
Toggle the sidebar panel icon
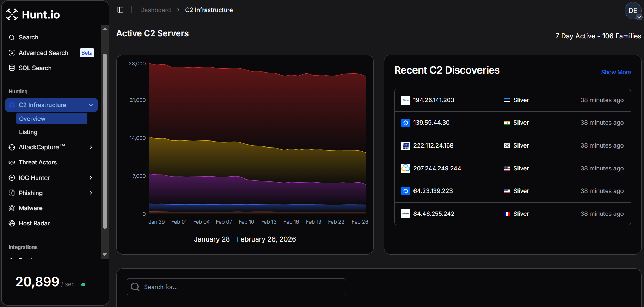tap(120, 10)
